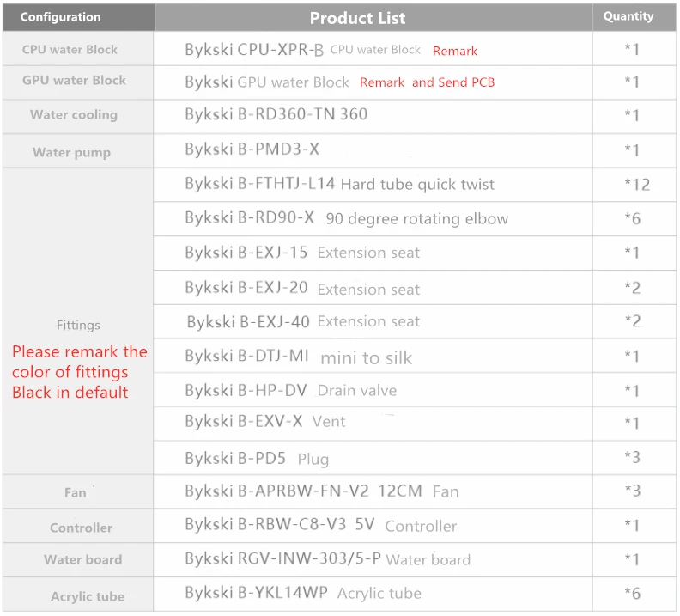The height and width of the screenshot is (616, 680).
Task: Select the Bykski B-RD360-TN 360 entry
Action: coord(276,114)
